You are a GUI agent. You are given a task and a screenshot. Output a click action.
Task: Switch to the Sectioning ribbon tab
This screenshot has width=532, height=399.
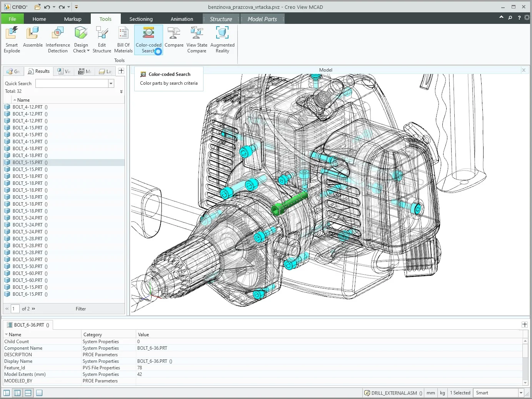141,18
